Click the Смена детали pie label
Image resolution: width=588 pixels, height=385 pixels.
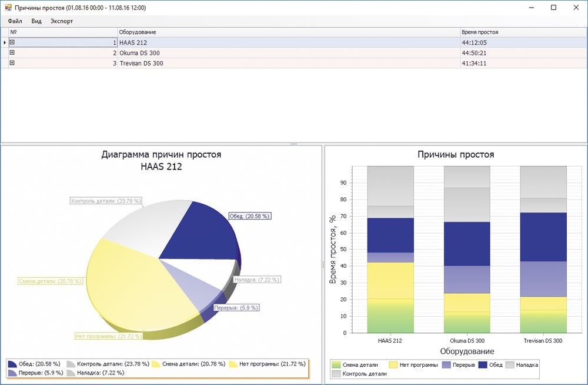[50, 281]
